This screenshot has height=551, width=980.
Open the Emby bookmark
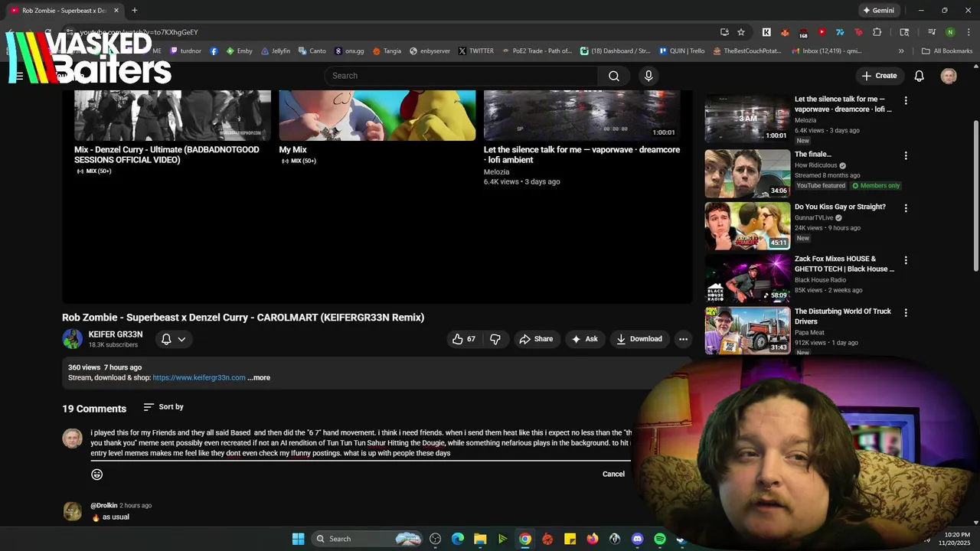coord(239,51)
